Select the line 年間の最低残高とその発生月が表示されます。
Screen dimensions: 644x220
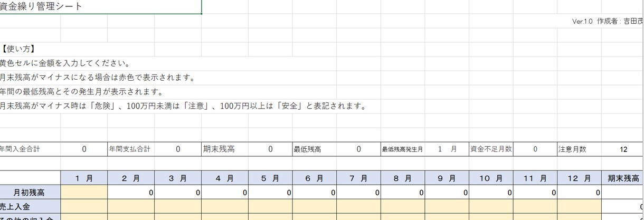[81, 92]
